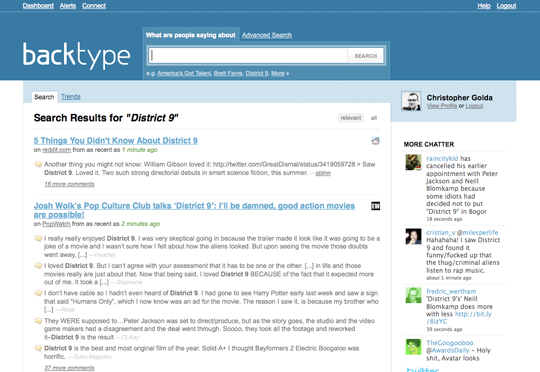Click the MORE CHATTER heading
Image resolution: width=540 pixels, height=372 pixels.
(429, 144)
